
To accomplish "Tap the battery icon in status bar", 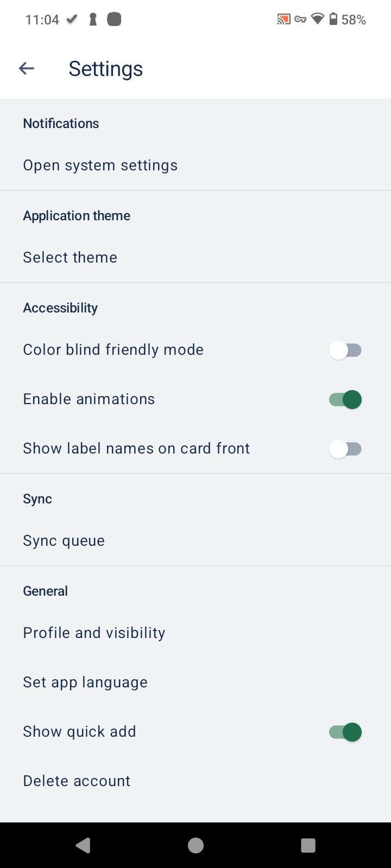I will click(x=333, y=20).
